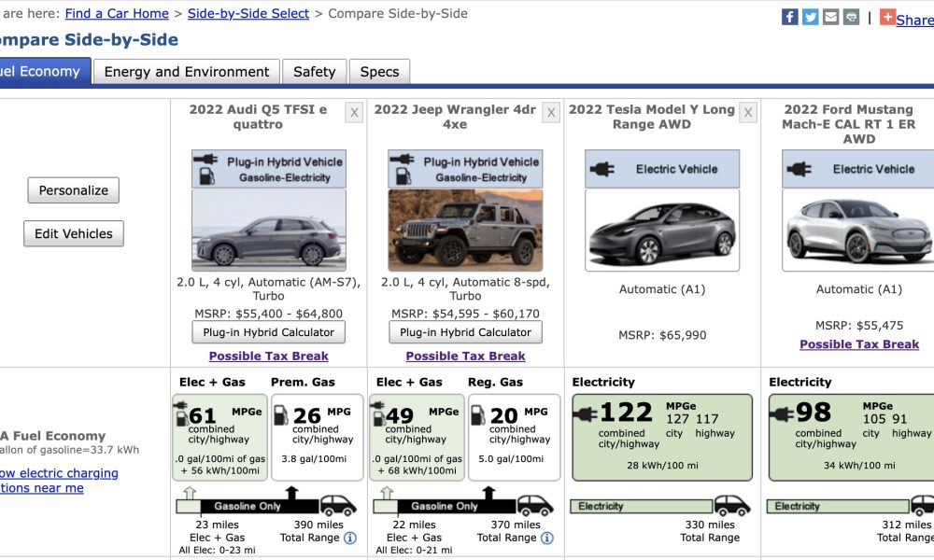This screenshot has width=934, height=560.
Task: Open the Plug-in Hybrid Calculator for the Audi Q5
Action: coord(269,332)
